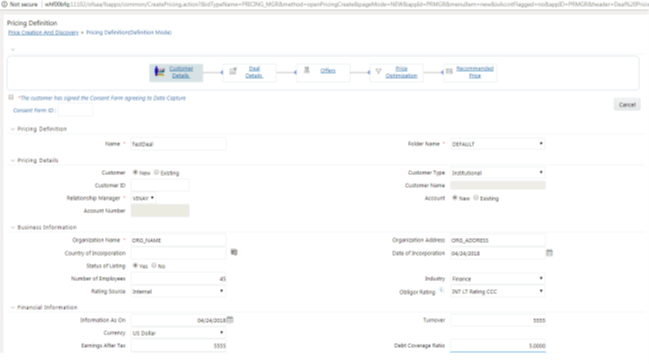Click the Name field containing TestDeal

178,144
